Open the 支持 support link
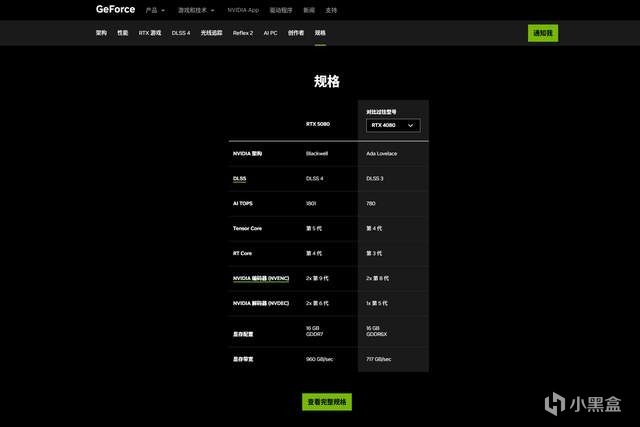This screenshot has width=640, height=427. [x=331, y=10]
